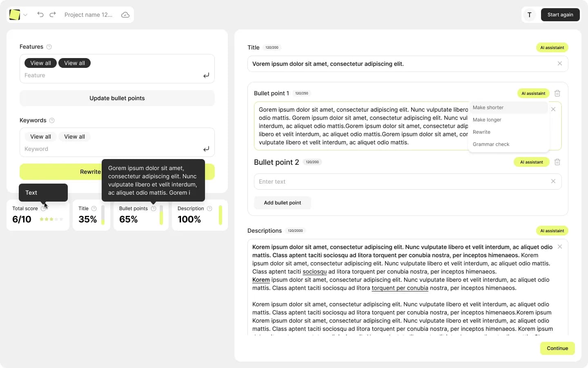Delete Bullet point 1 via trash icon
The width and height of the screenshot is (588, 368).
pos(557,93)
